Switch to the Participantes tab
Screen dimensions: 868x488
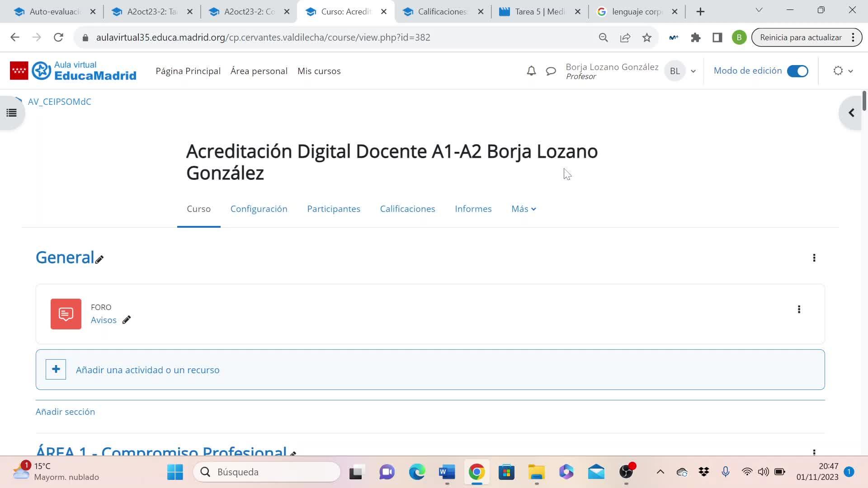tap(334, 209)
